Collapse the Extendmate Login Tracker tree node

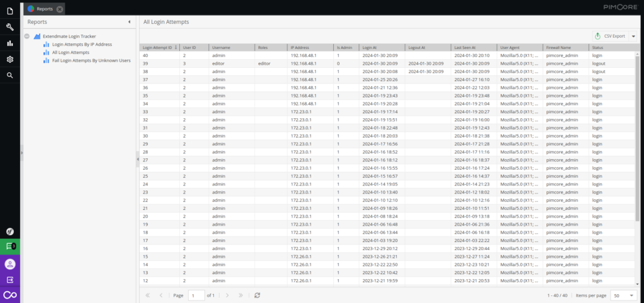26,36
